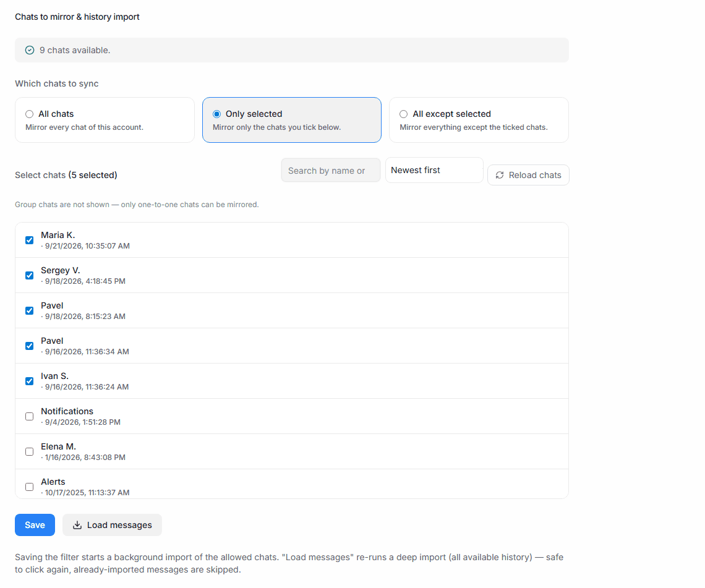Click the timestamp 1/16/2026, 8:43:08 PM
This screenshot has height=588, width=705.
[x=85, y=457]
